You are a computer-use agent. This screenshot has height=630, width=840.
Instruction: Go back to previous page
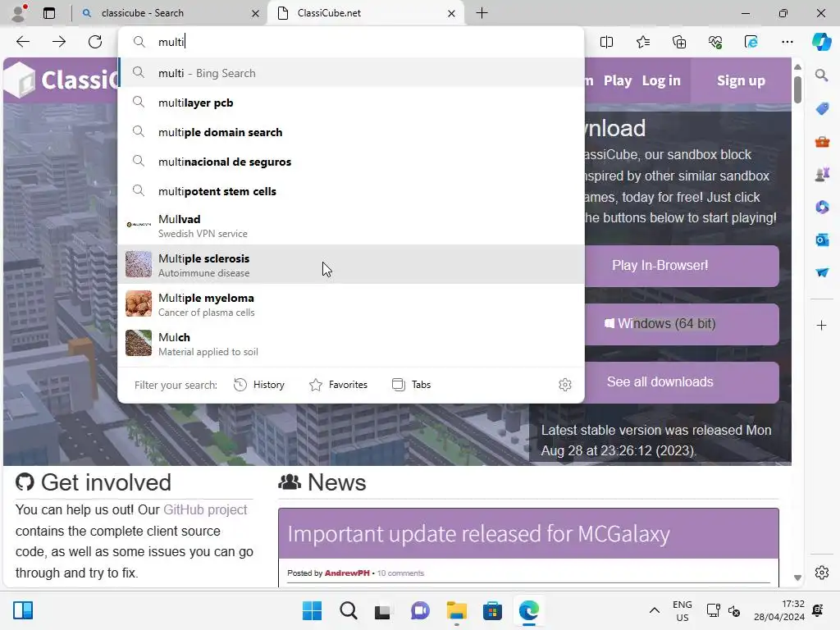coord(23,42)
